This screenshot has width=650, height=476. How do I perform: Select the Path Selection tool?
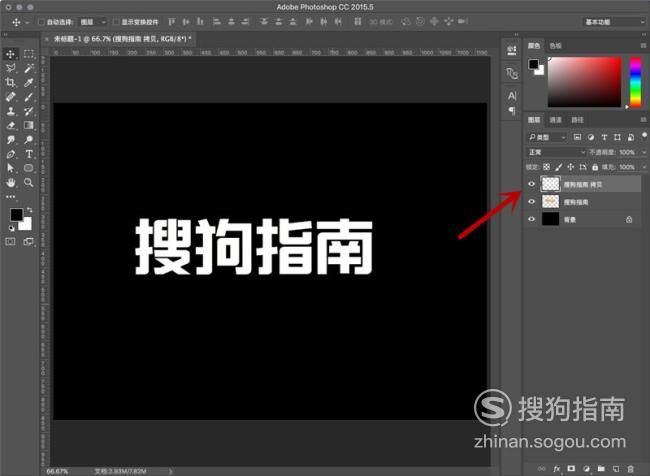click(x=10, y=168)
